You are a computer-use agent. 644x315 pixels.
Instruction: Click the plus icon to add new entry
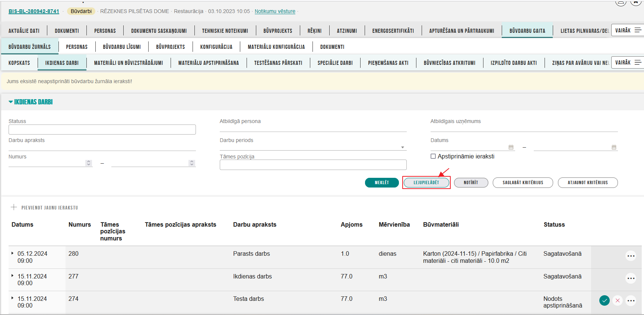(14, 207)
